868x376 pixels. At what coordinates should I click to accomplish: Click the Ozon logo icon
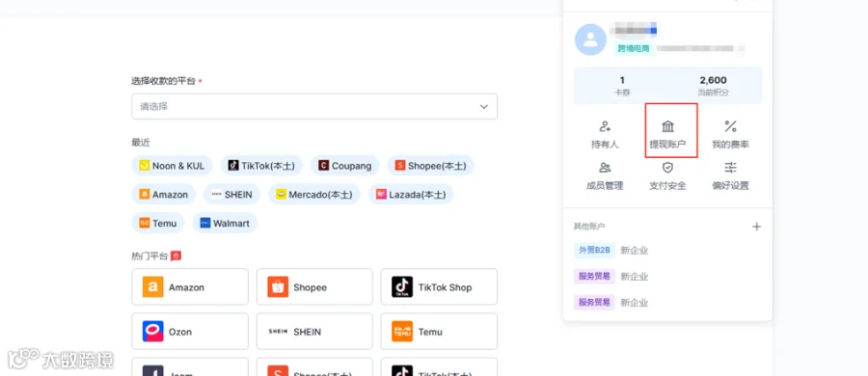pyautogui.click(x=152, y=331)
